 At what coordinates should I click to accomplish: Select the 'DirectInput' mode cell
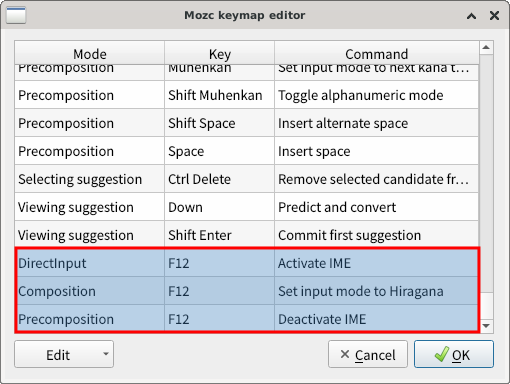coord(90,263)
